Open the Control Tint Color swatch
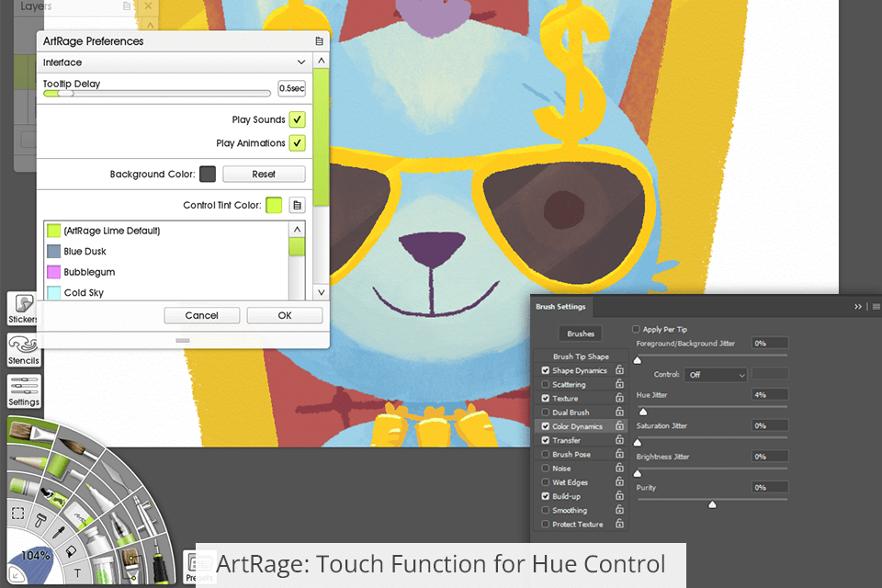This screenshot has width=882, height=588. coord(274,206)
